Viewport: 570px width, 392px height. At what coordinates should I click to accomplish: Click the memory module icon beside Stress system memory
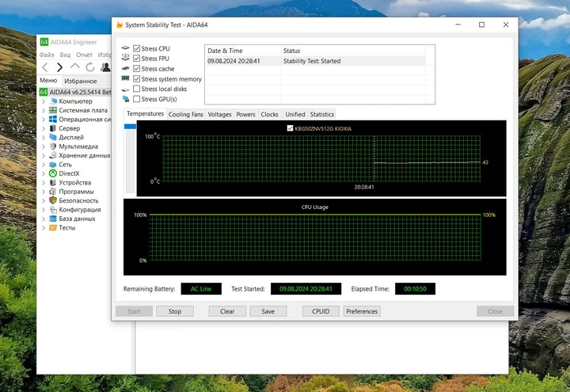125,78
